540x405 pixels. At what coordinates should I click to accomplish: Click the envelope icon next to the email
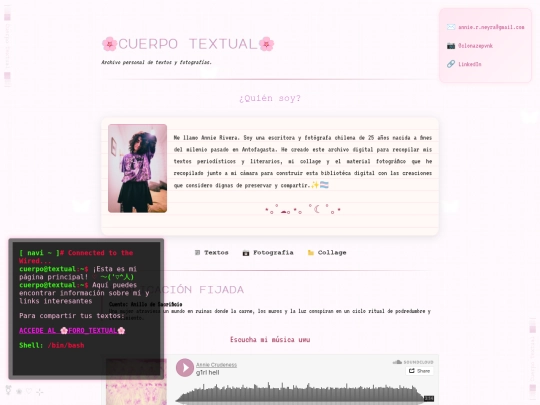pyautogui.click(x=451, y=27)
